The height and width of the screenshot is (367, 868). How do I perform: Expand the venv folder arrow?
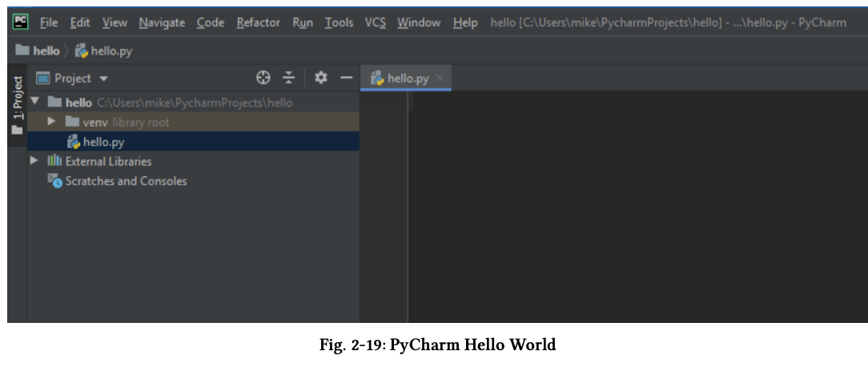(x=52, y=122)
